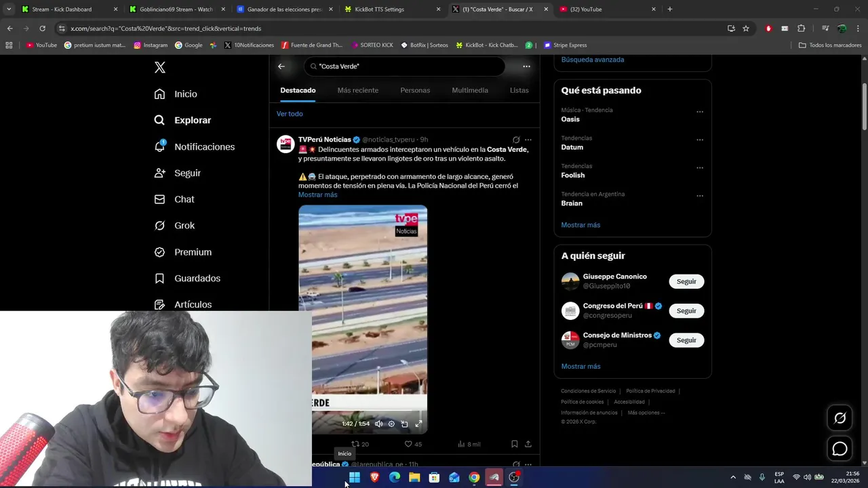Follow Giuseppe Canonico
This screenshot has height=488, width=868.
point(686,281)
